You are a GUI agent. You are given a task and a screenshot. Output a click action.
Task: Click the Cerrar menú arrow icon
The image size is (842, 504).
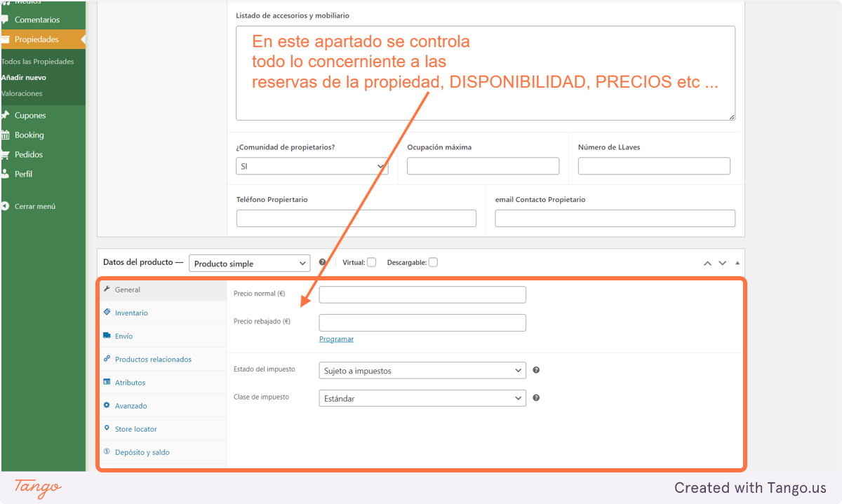(5, 207)
